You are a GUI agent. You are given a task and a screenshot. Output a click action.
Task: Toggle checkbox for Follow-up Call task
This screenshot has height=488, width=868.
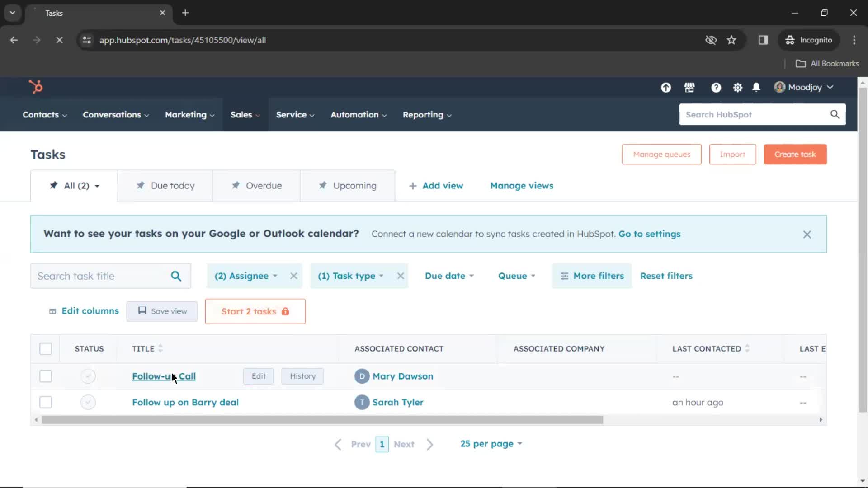click(x=45, y=376)
